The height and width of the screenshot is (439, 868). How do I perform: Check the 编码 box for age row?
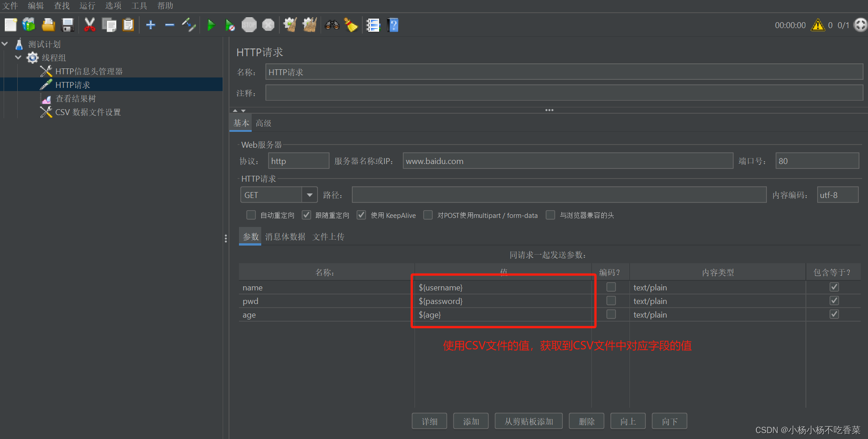[611, 314]
